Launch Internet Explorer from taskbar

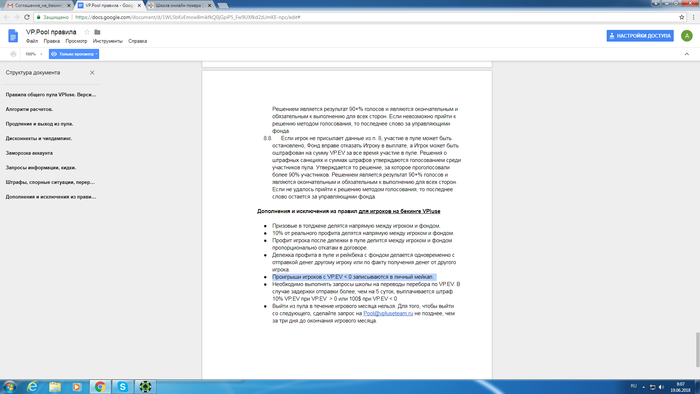32,386
